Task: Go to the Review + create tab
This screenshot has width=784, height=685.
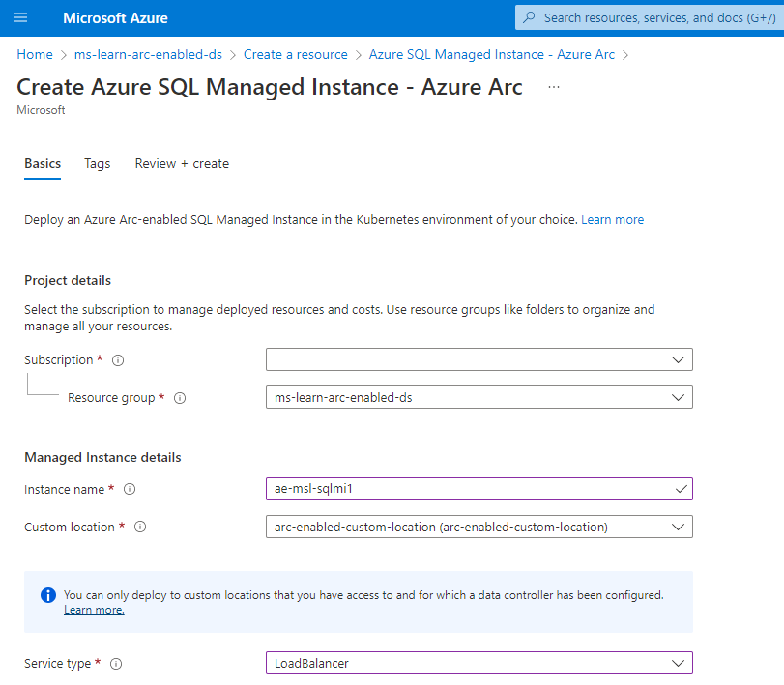Action: point(182,164)
